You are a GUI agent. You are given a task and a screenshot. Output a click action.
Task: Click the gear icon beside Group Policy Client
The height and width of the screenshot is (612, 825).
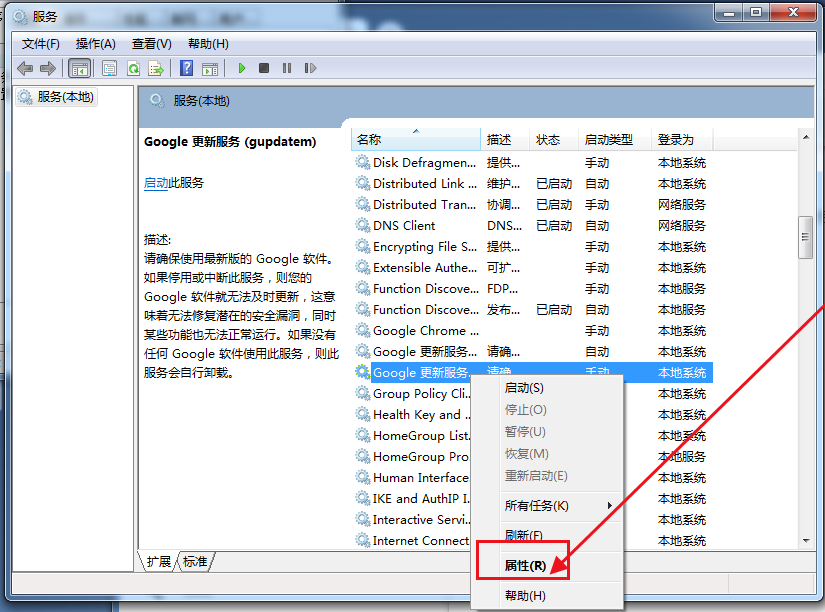[362, 393]
